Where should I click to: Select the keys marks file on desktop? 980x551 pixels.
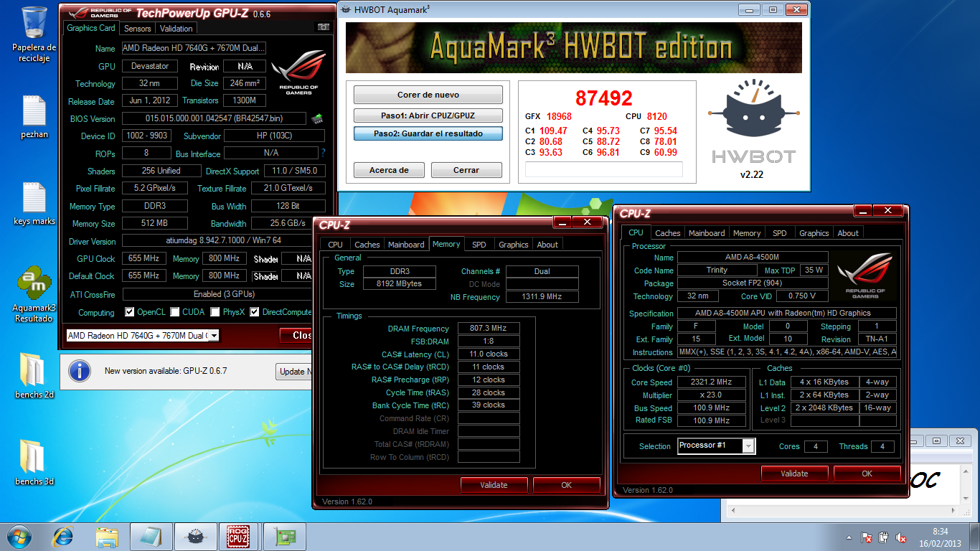(34, 204)
